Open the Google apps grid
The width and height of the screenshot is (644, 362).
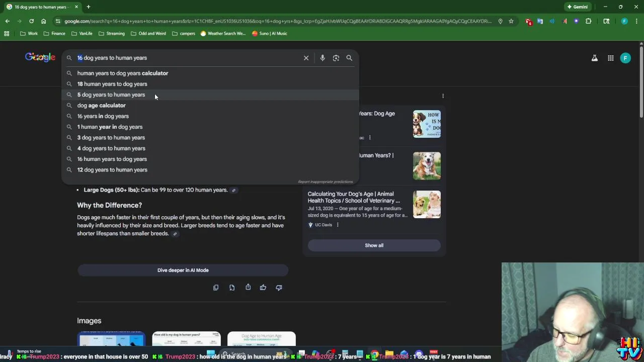[610, 58]
